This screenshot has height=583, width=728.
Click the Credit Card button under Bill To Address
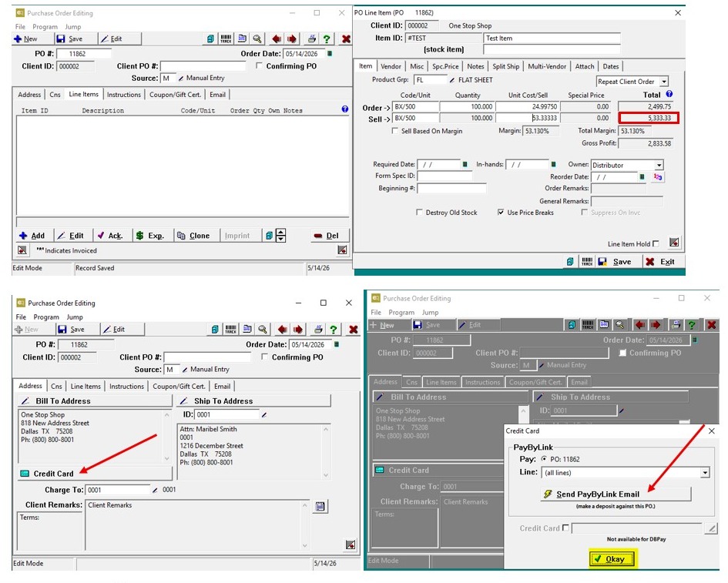click(x=95, y=474)
